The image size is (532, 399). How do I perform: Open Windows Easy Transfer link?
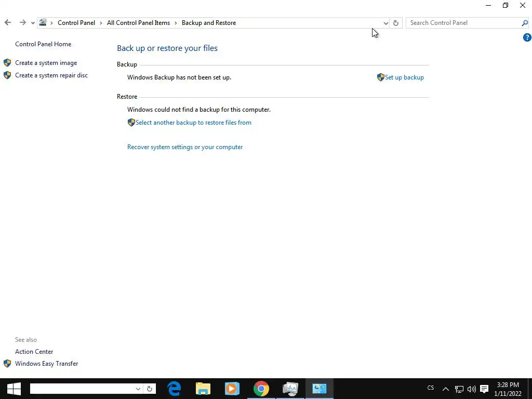coord(46,363)
